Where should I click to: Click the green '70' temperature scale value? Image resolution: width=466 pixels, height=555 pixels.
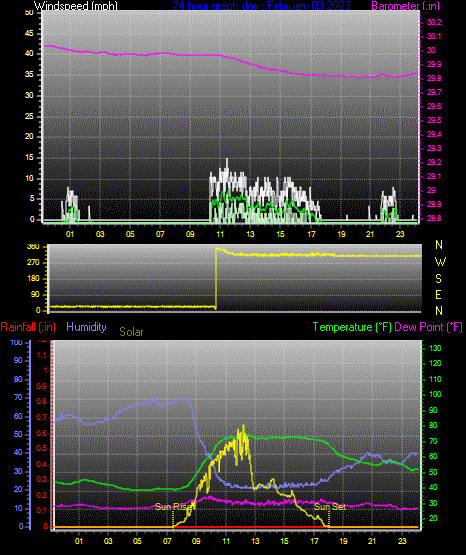tap(433, 441)
